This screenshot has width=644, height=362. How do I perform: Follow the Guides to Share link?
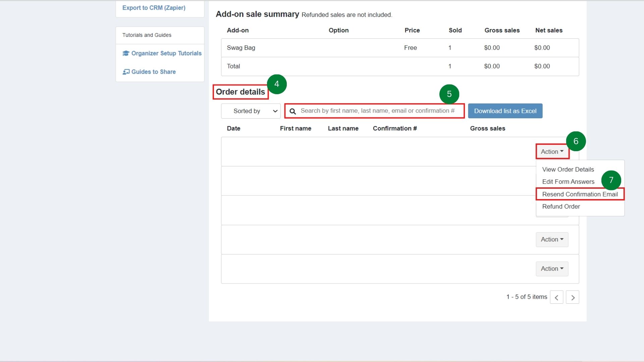click(x=153, y=72)
